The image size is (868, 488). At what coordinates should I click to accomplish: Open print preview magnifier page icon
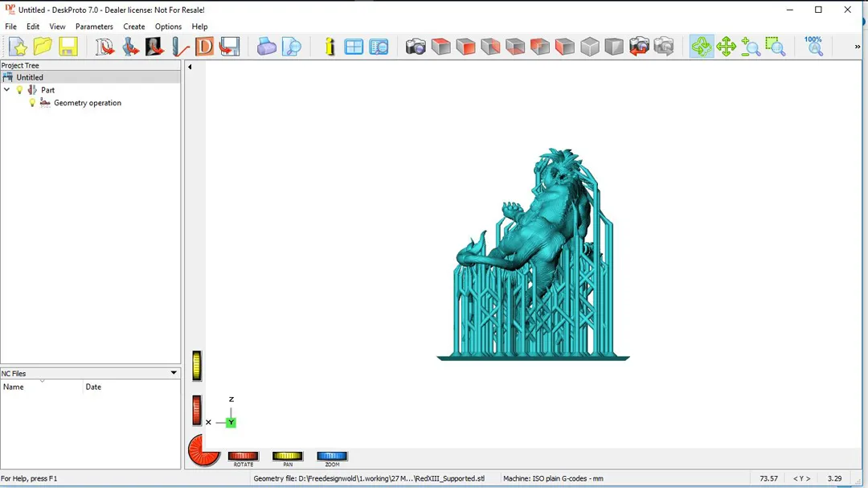[x=291, y=47]
